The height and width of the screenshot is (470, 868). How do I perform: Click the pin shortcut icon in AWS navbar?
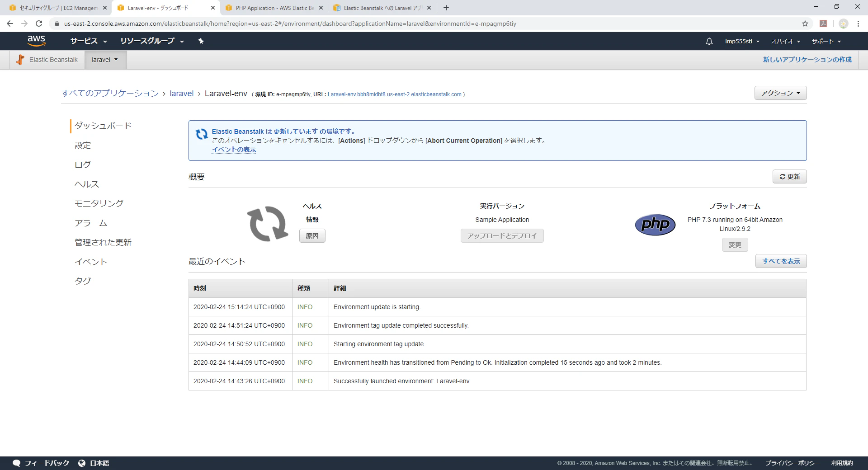point(201,41)
